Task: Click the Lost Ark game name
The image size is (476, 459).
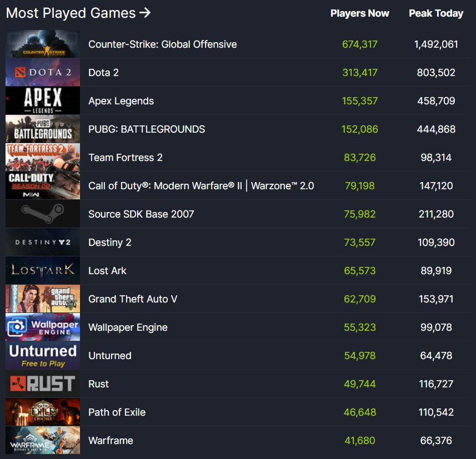Action: (107, 271)
